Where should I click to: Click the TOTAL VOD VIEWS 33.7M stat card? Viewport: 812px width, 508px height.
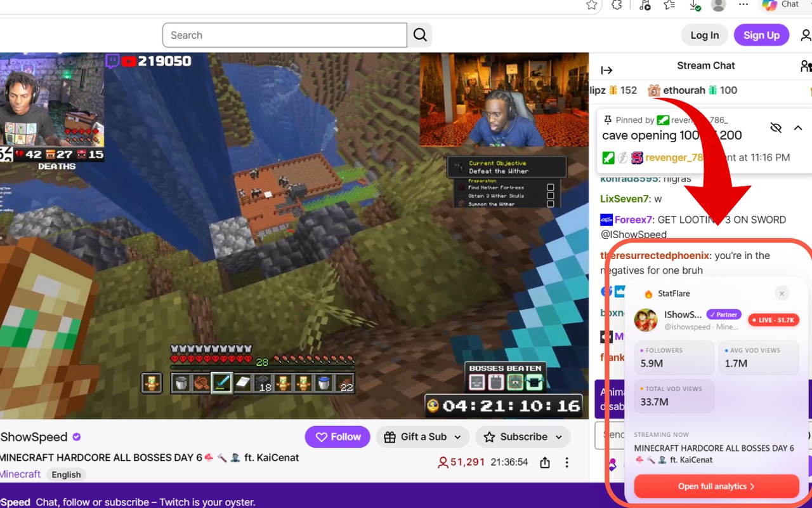coord(674,396)
